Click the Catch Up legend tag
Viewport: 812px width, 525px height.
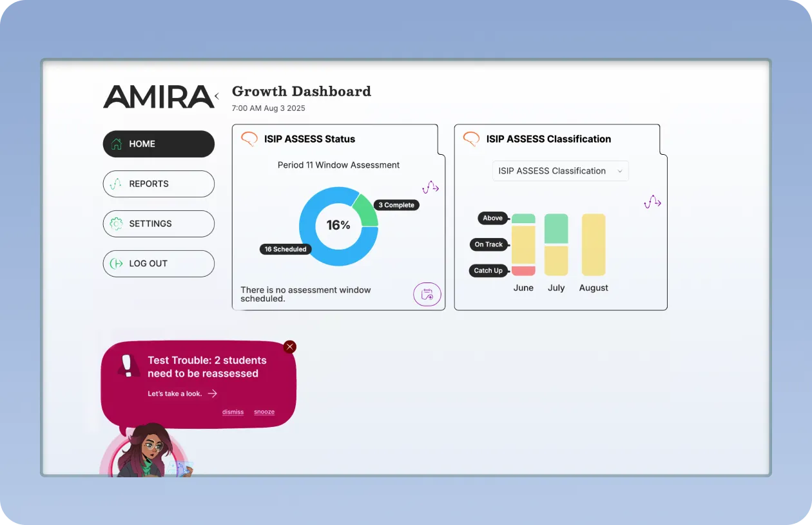tap(488, 271)
